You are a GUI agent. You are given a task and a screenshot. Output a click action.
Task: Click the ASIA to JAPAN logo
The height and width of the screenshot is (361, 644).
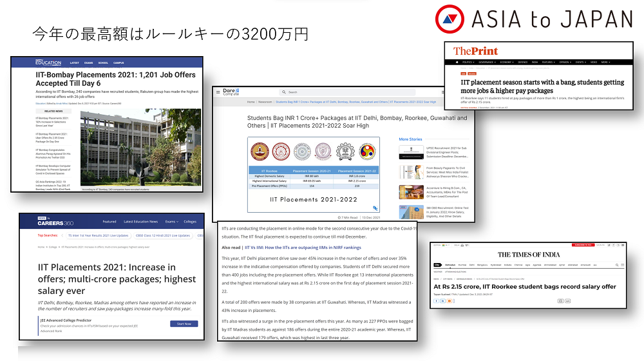click(534, 19)
